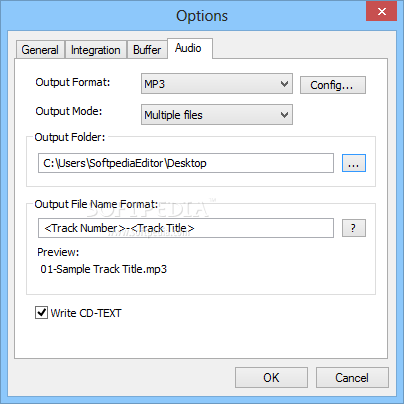Screen dimensions: 404x404
Task: Open MP3 Config... settings button
Action: pyautogui.click(x=333, y=85)
